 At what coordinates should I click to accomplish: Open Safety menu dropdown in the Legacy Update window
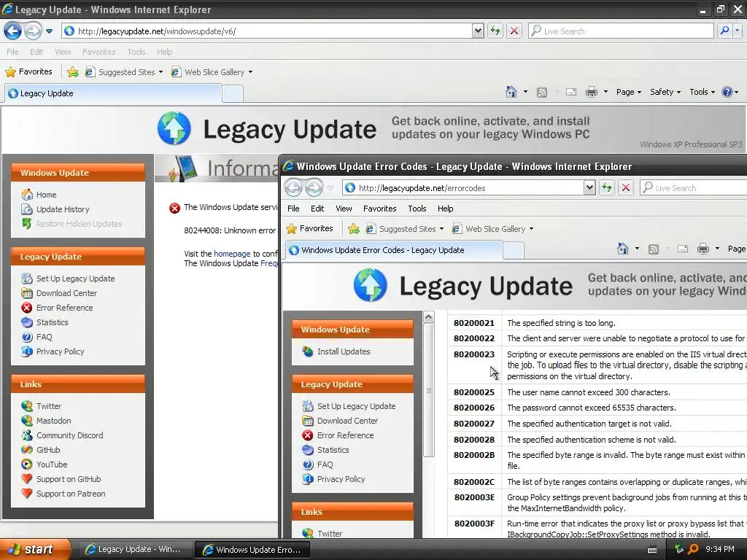click(665, 92)
